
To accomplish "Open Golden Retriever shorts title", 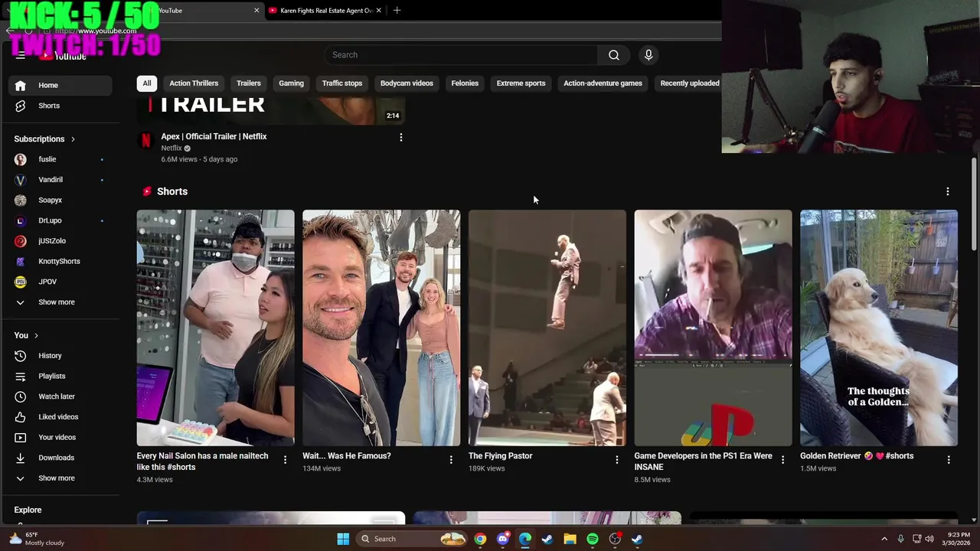I will pos(857,456).
